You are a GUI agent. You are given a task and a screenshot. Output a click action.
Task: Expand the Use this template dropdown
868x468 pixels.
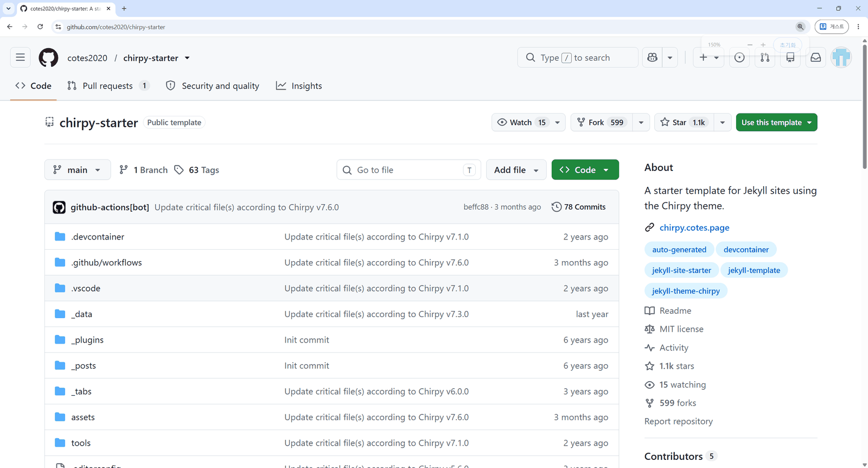tap(776, 123)
